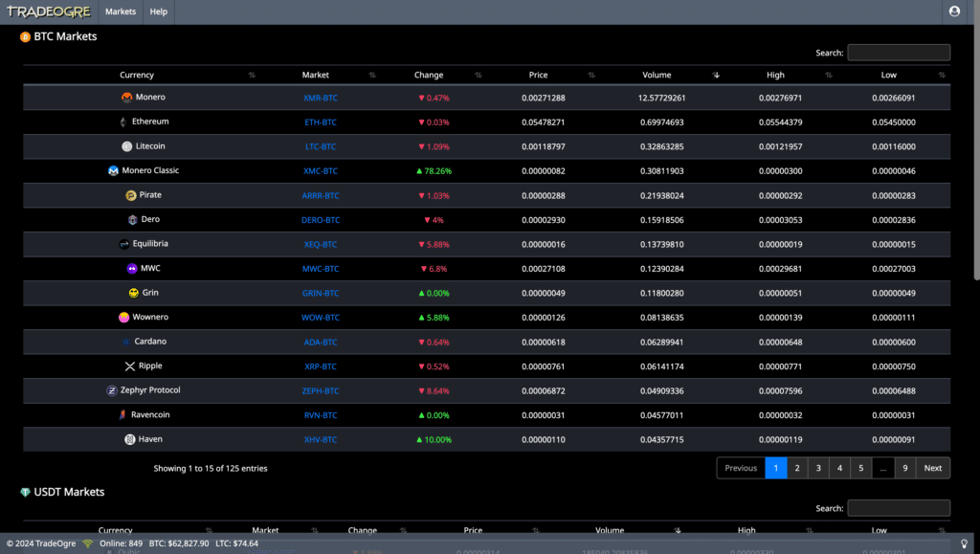Click the Haven coin icon
Image resolution: width=980 pixels, height=554 pixels.
[129, 440]
